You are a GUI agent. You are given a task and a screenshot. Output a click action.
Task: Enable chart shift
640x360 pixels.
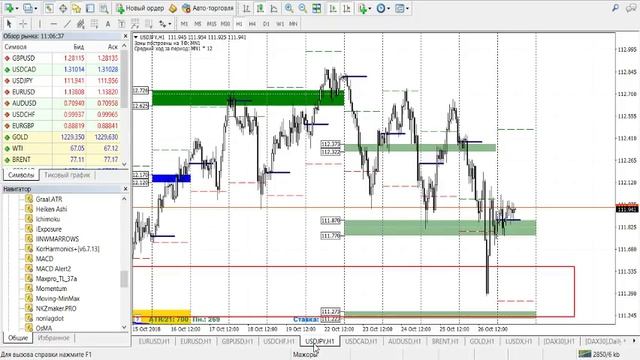(347, 8)
